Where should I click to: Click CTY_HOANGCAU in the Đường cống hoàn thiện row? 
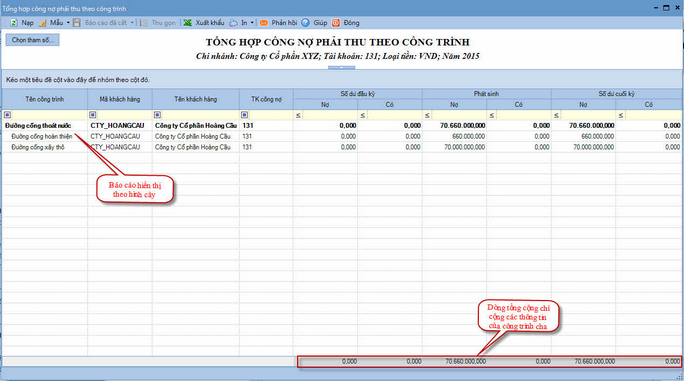point(115,137)
